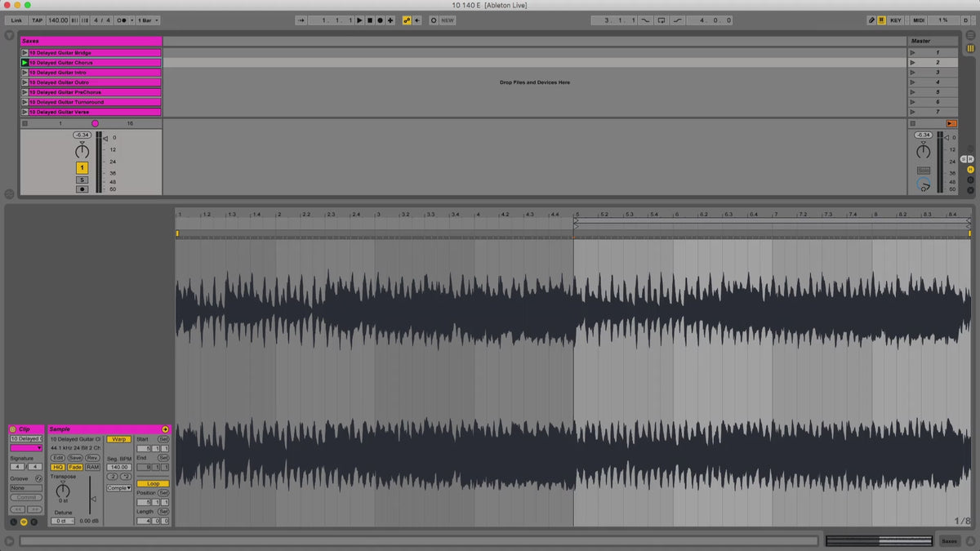Click the sample Save button
The width and height of the screenshot is (980, 551).
click(x=75, y=458)
